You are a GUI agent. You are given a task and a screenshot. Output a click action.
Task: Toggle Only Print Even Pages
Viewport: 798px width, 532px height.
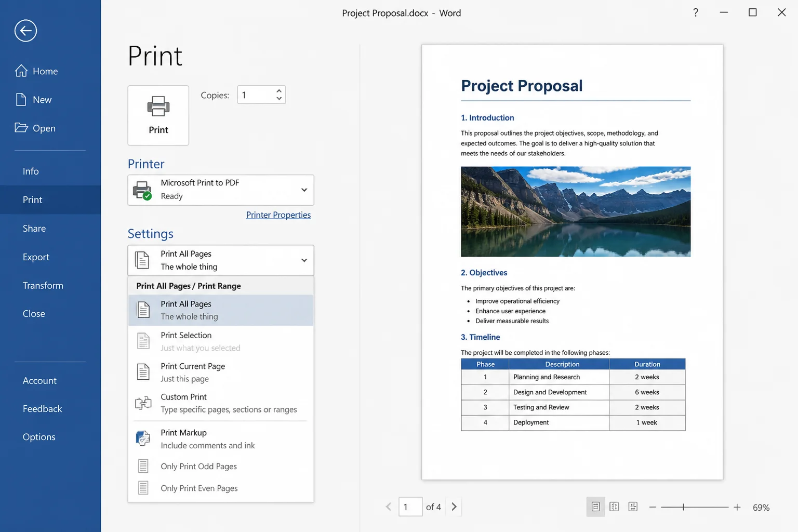pos(221,488)
